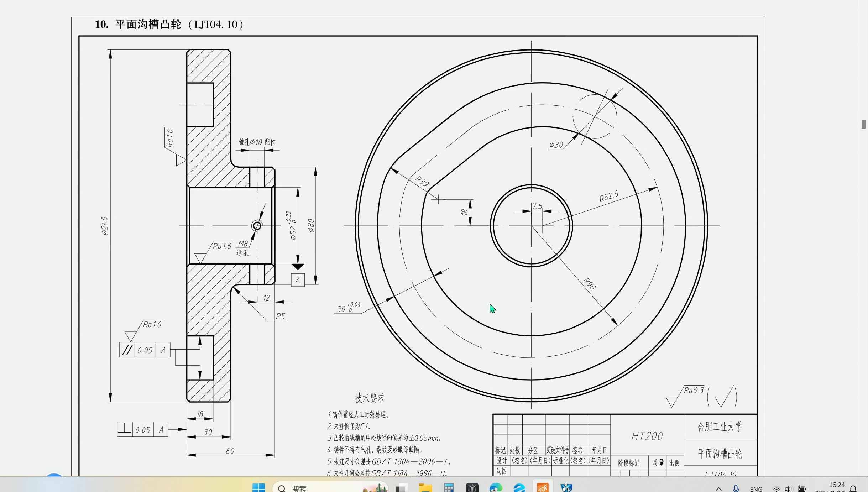Launch the Calculator taskbar app
This screenshot has height=492, width=868.
pyautogui.click(x=449, y=488)
